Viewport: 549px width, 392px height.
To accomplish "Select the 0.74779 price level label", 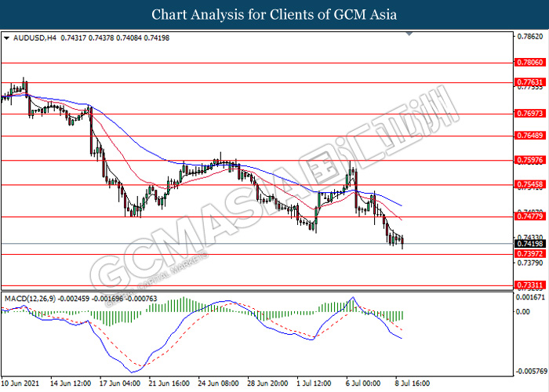I will click(x=530, y=216).
